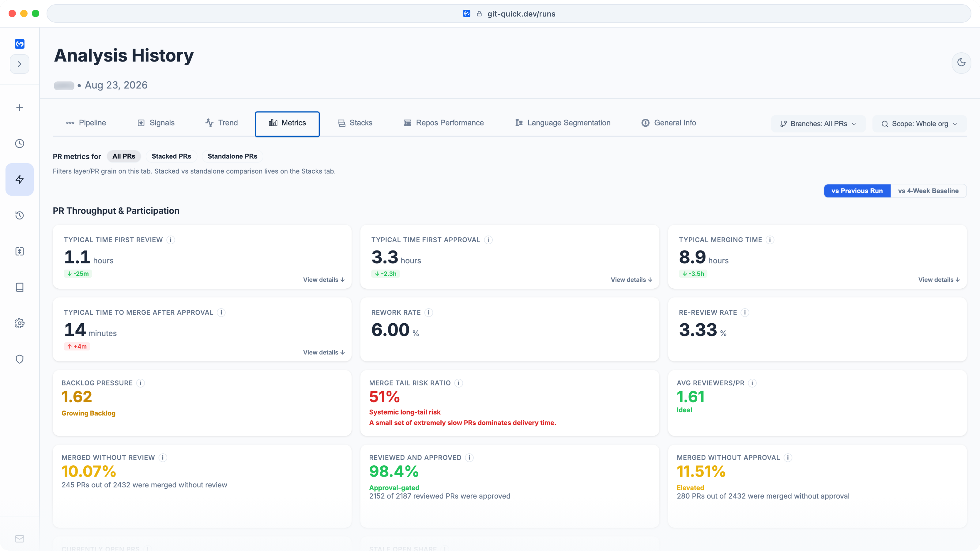This screenshot has width=980, height=551.
Task: Open the General Info tab
Action: pos(669,123)
